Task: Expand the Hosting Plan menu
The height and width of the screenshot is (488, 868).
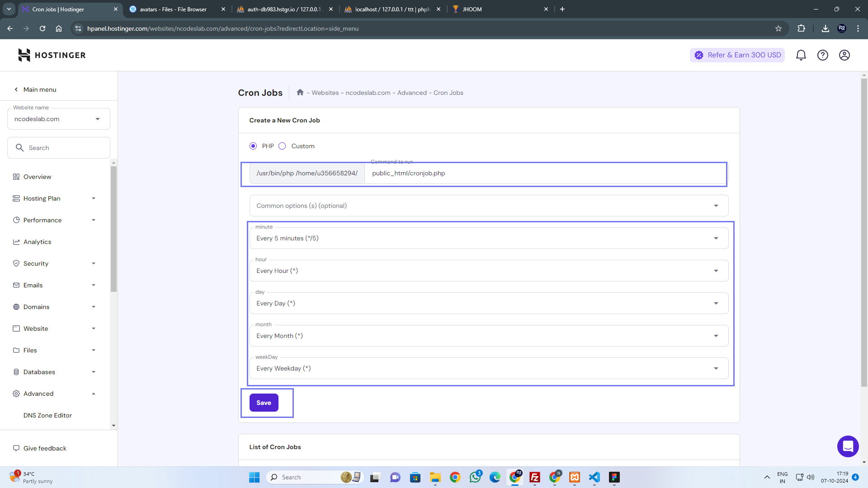Action: click(54, 198)
